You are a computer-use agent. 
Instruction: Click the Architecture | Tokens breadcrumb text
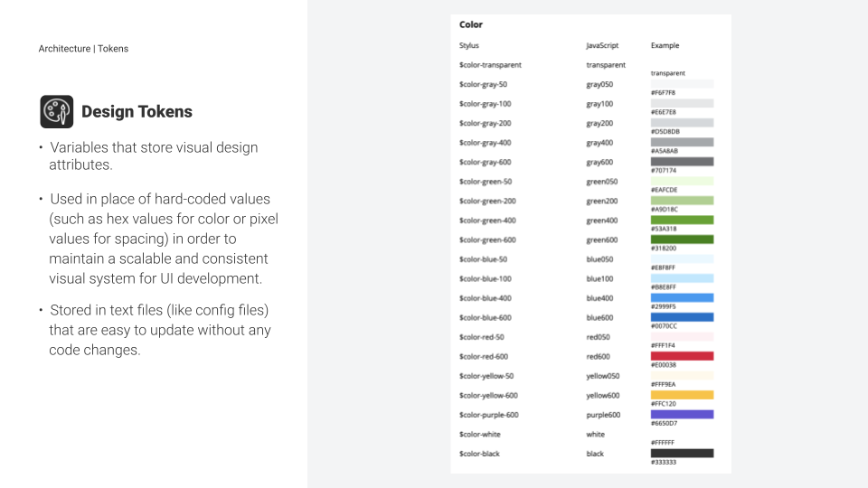[83, 49]
